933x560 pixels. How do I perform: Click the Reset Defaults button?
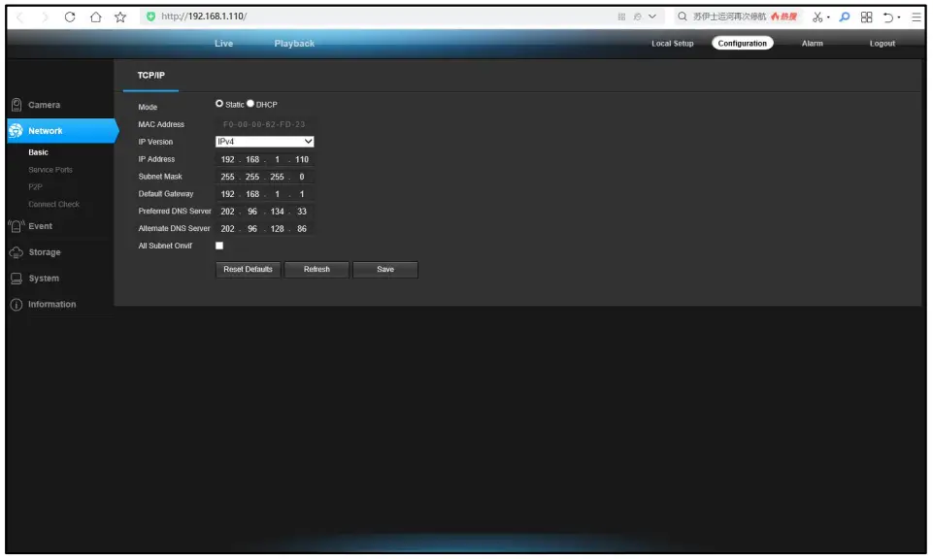[248, 270]
